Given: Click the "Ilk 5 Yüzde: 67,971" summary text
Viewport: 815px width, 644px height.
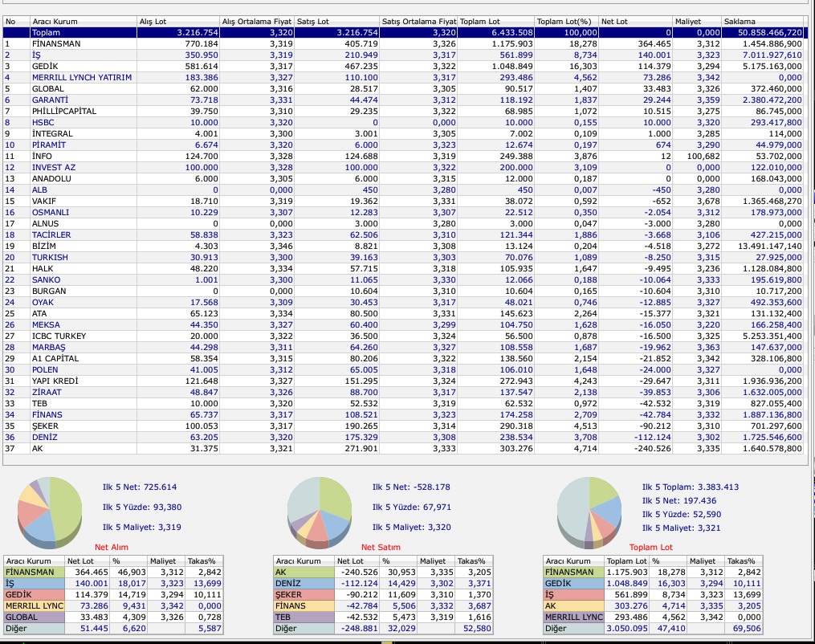Looking at the screenshot, I should (412, 507).
